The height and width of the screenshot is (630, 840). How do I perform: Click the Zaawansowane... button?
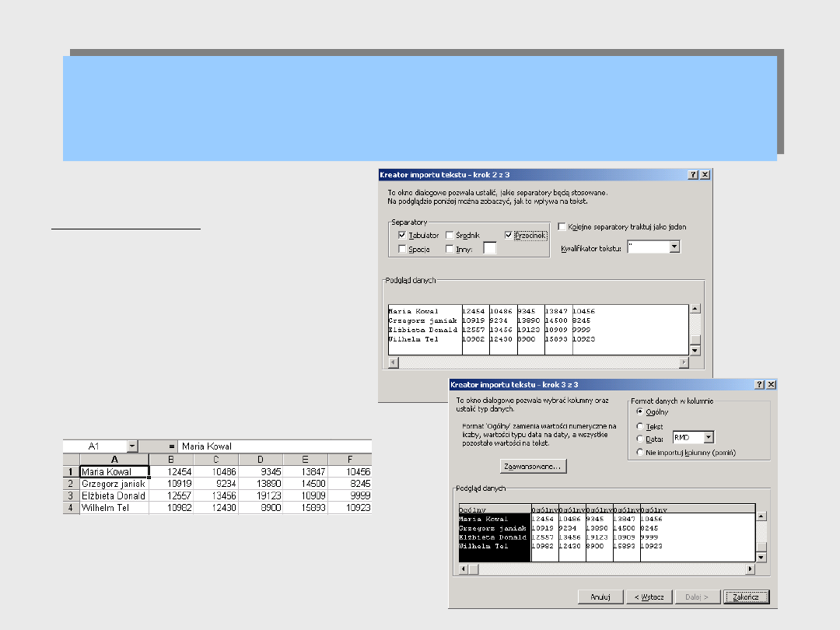pos(533,466)
